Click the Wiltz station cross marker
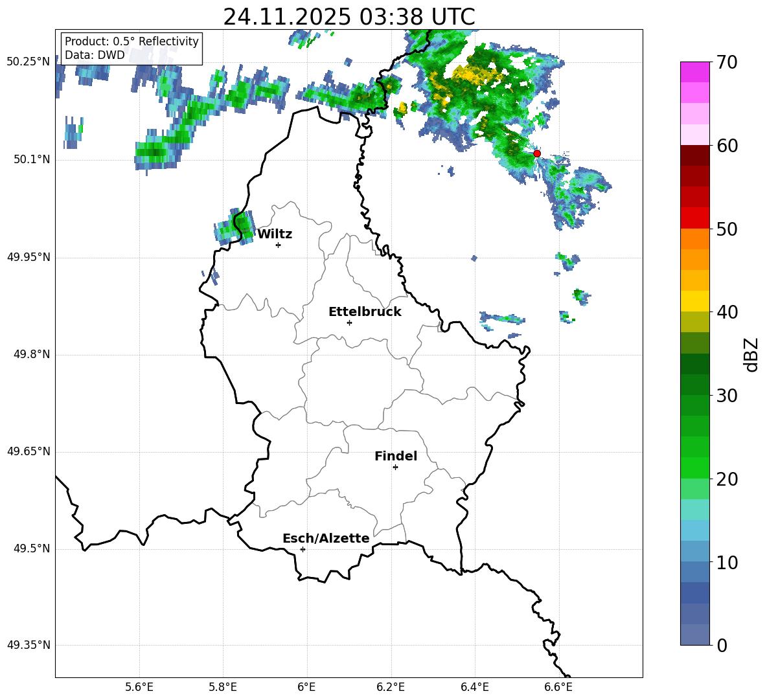This screenshot has height=700, width=767. click(x=279, y=245)
